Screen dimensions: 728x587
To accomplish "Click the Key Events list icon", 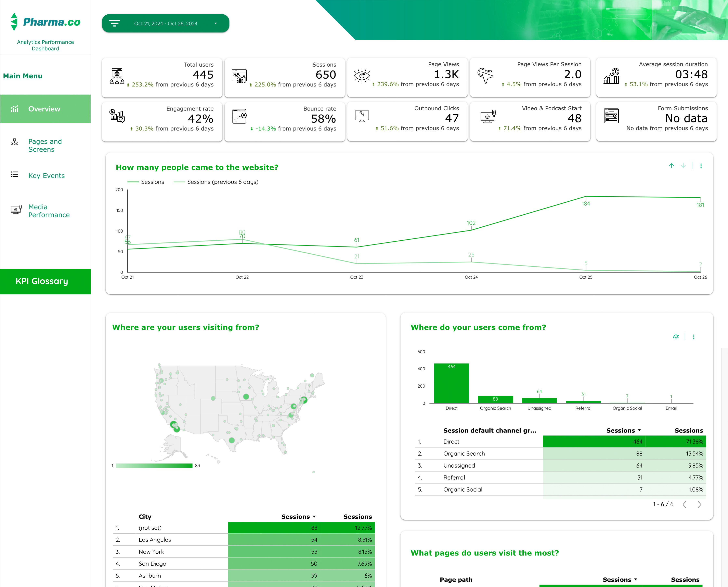I will click(x=15, y=174).
